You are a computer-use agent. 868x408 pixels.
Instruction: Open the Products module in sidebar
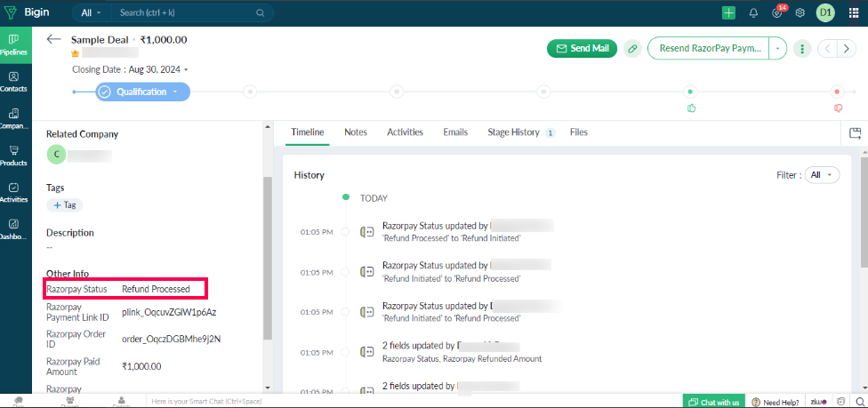click(x=14, y=156)
